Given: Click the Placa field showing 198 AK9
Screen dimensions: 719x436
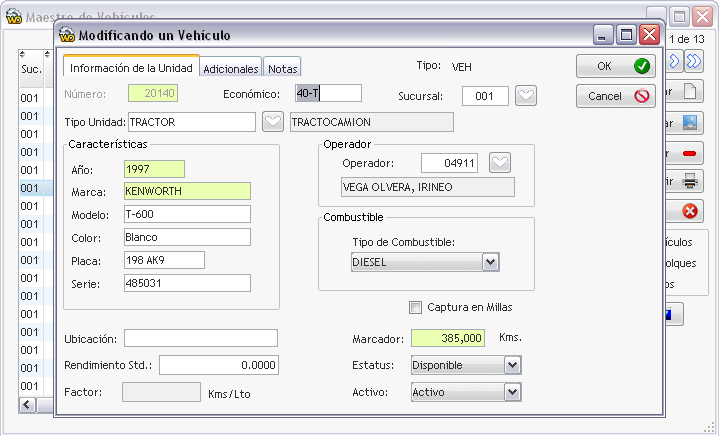Looking at the screenshot, I should [x=164, y=260].
